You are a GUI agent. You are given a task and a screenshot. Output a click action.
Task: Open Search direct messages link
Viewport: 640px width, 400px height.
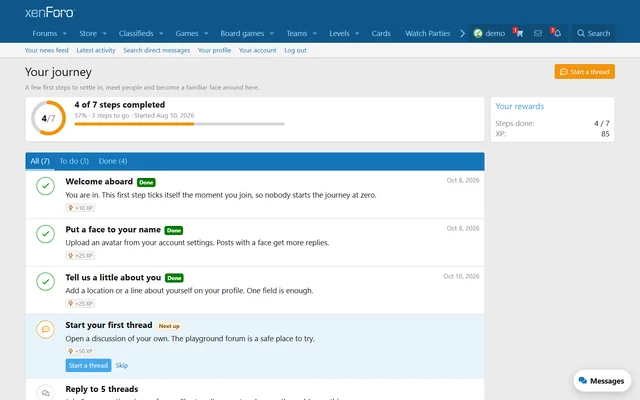157,50
